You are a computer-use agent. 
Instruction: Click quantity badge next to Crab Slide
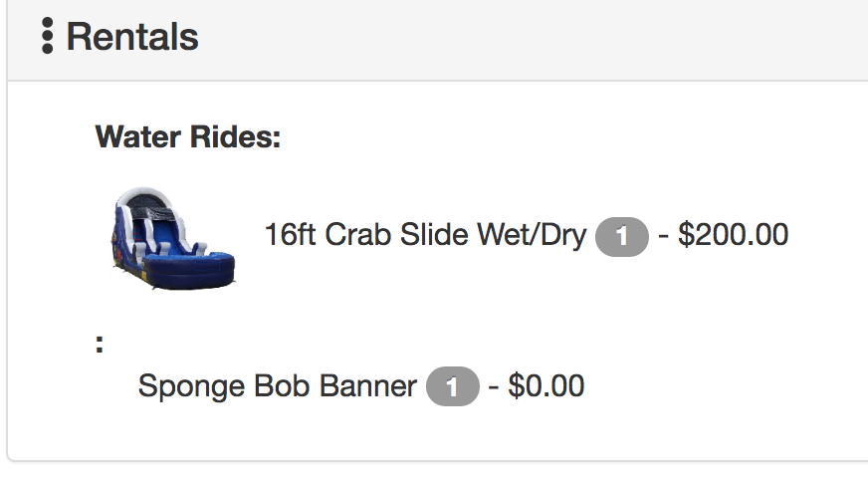pyautogui.click(x=621, y=237)
